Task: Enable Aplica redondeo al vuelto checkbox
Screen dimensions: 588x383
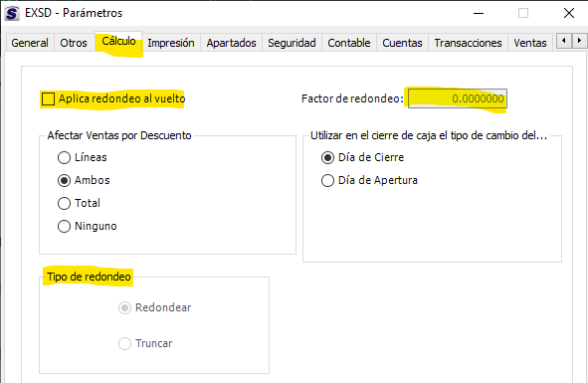Action: (48, 99)
